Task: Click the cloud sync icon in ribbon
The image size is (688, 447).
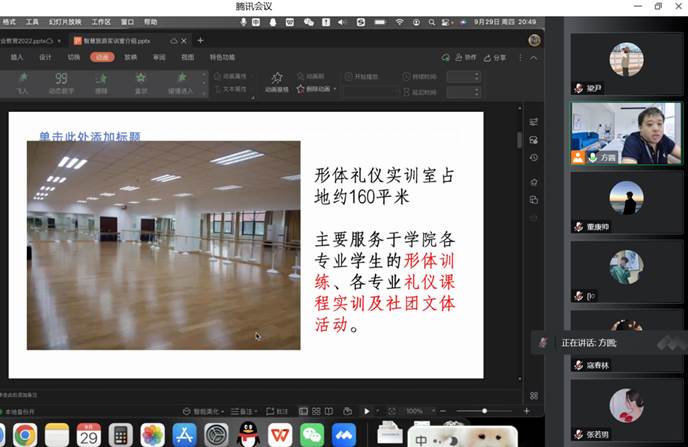Action: pos(445,57)
